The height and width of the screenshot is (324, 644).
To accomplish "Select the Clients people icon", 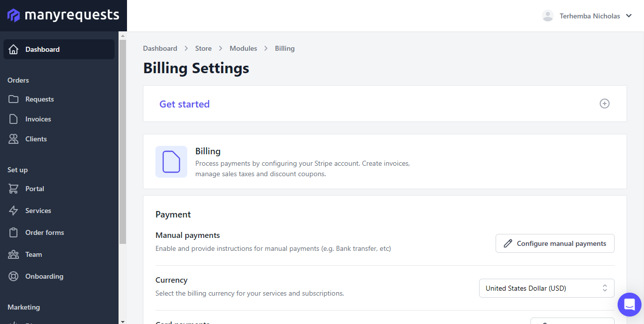I will point(14,139).
